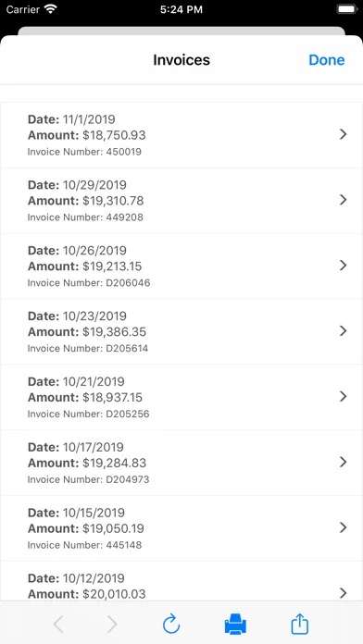Tap the battery icon in status bar
This screenshot has height=644, width=363.
pyautogui.click(x=346, y=9)
